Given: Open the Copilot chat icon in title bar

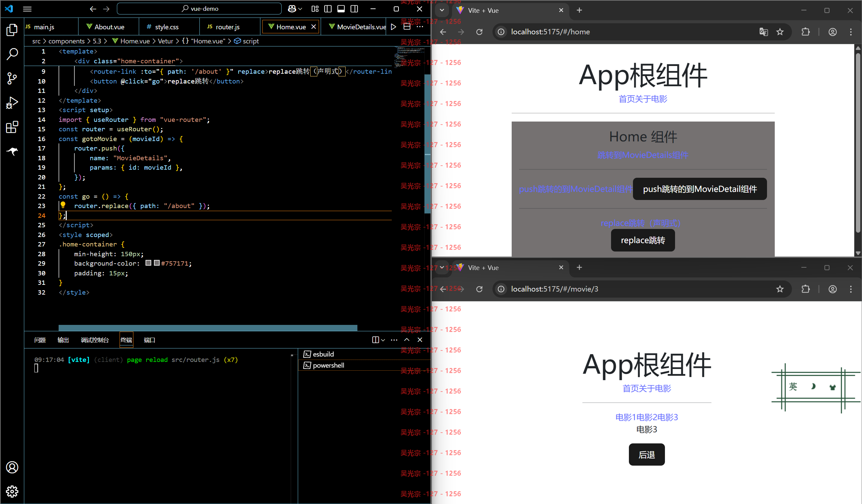Looking at the screenshot, I should click(x=292, y=9).
